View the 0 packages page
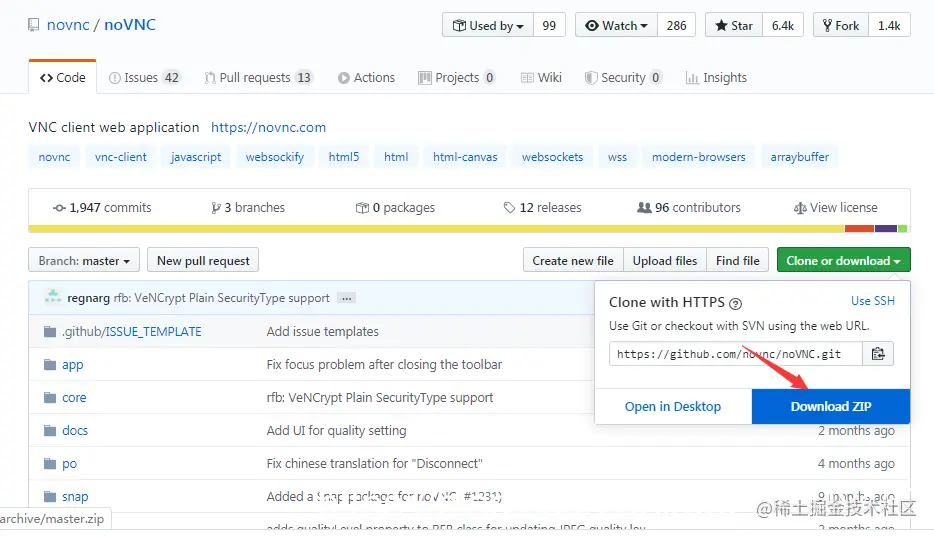 (396, 208)
